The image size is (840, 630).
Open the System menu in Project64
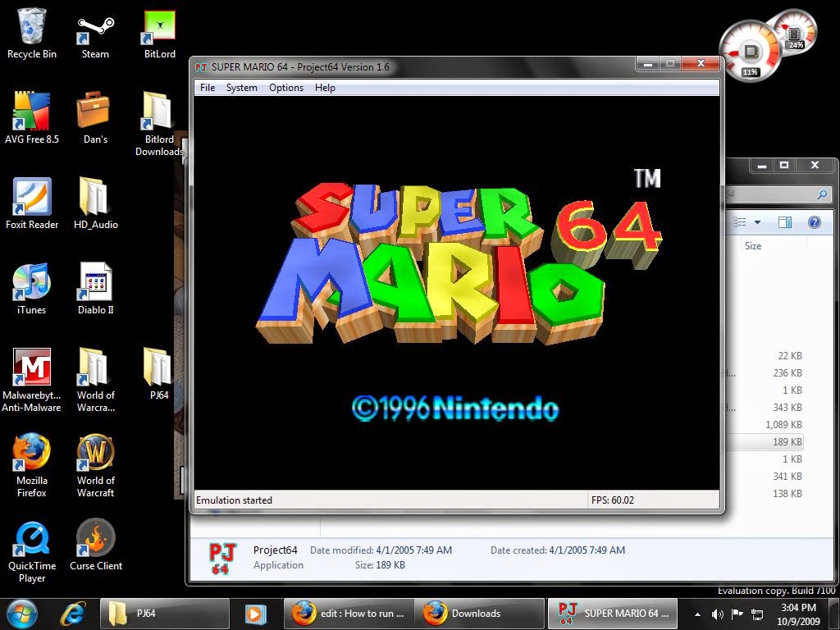[x=242, y=87]
